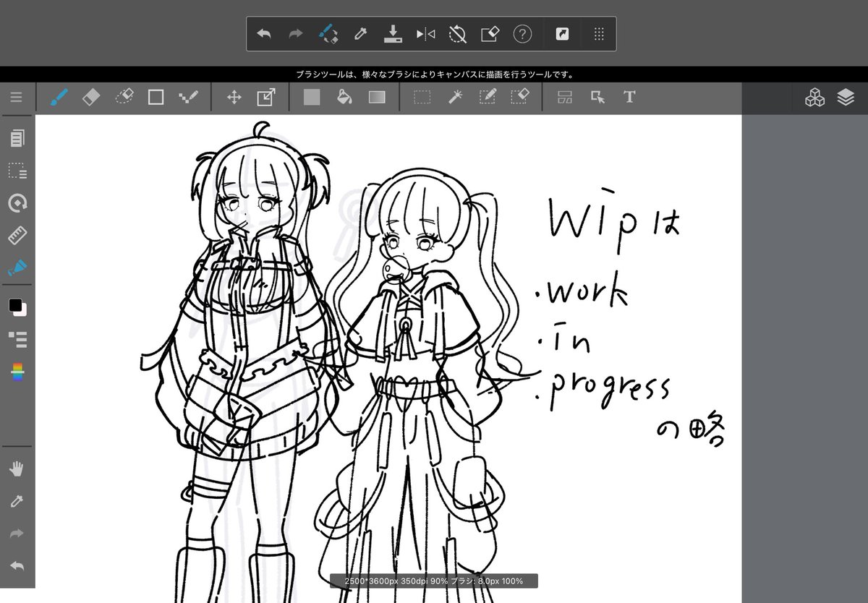868x603 pixels.
Task: Tap the undo arrow in the left sidebar
Action: [17, 565]
